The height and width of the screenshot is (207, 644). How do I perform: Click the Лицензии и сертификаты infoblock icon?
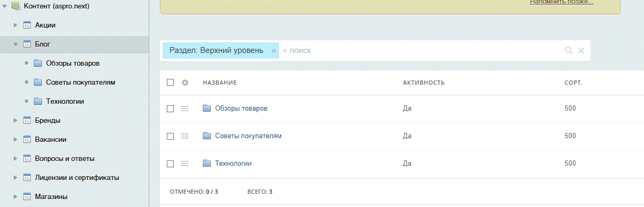27,177
